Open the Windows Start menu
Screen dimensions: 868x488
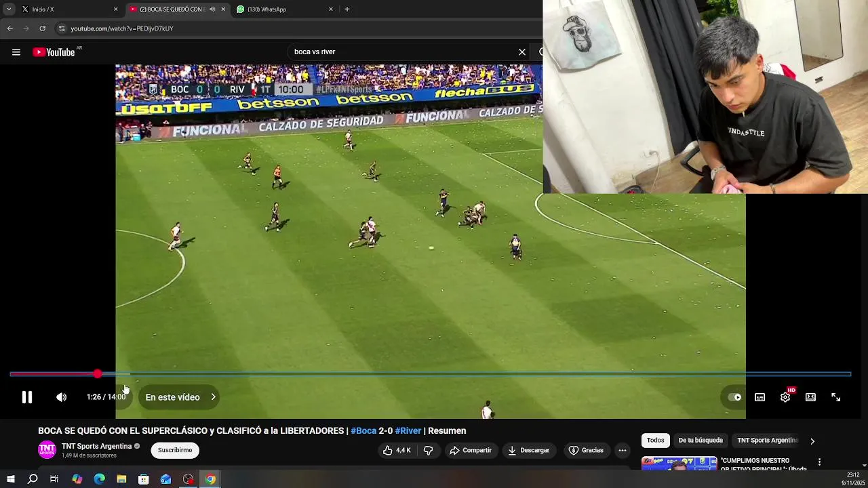pyautogui.click(x=10, y=479)
